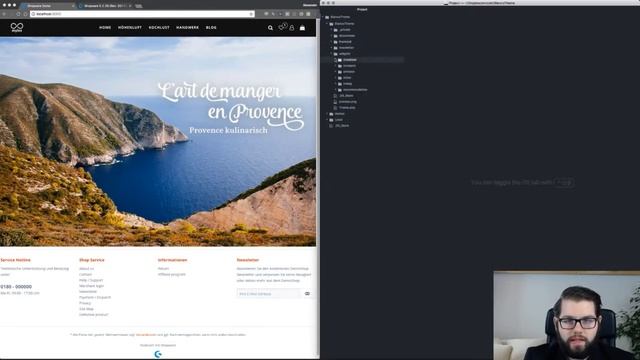Open the shop search magnifier icon
The image size is (640, 360).
[270, 28]
